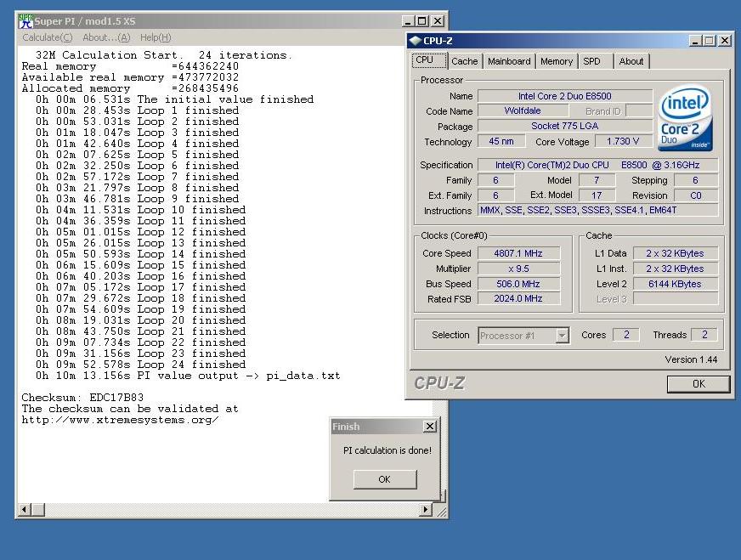This screenshot has height=560, width=741.
Task: Open the Help menu in Super PI
Action: 156,37
